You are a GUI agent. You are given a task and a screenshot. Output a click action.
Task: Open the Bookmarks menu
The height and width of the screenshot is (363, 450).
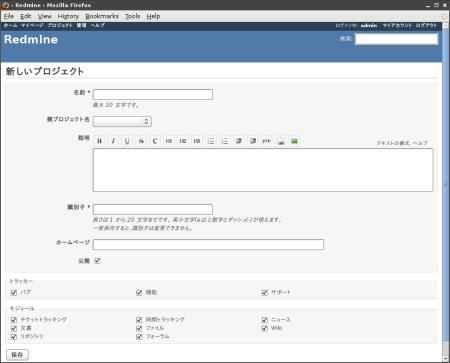(102, 16)
